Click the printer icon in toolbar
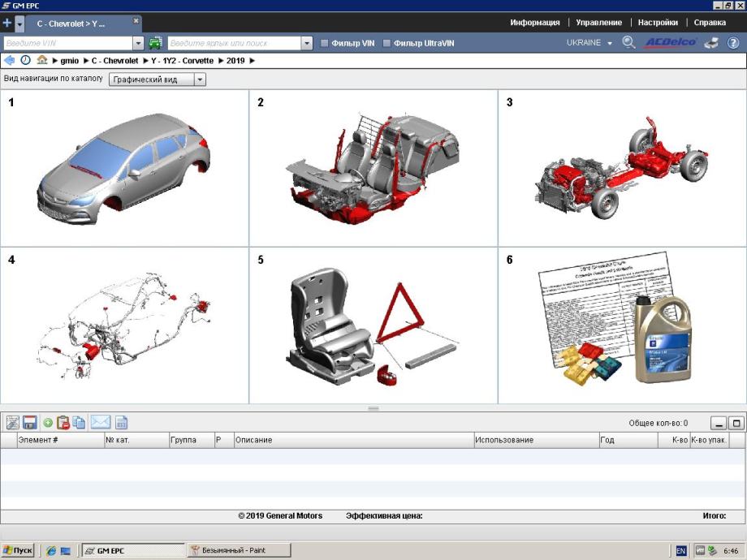The height and width of the screenshot is (560, 747). 712,43
